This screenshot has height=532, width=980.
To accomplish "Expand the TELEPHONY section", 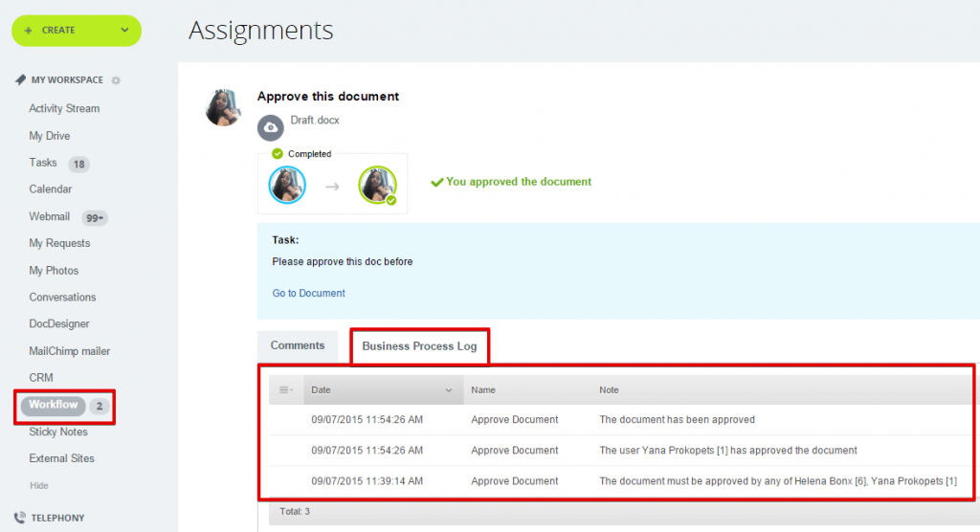I will (57, 519).
